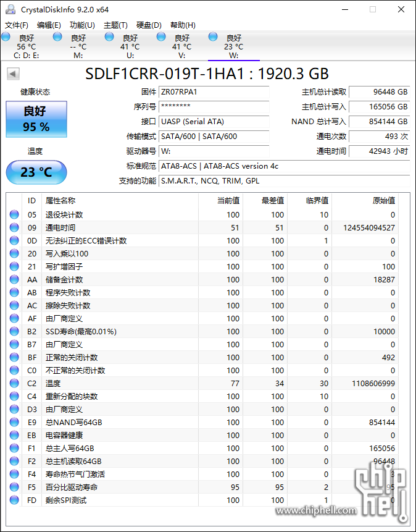Click status icon of row F5 百分比驱动寿命
This screenshot has height=532, width=416.
[x=14, y=487]
